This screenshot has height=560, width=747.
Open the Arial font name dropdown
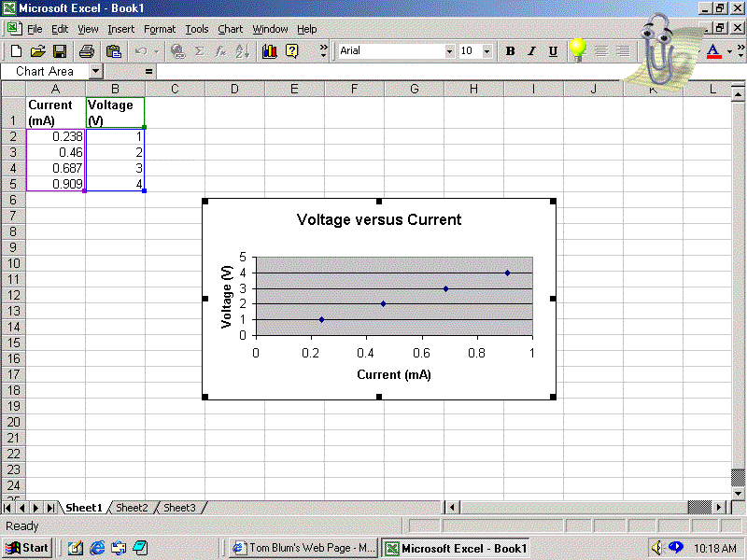tap(449, 51)
